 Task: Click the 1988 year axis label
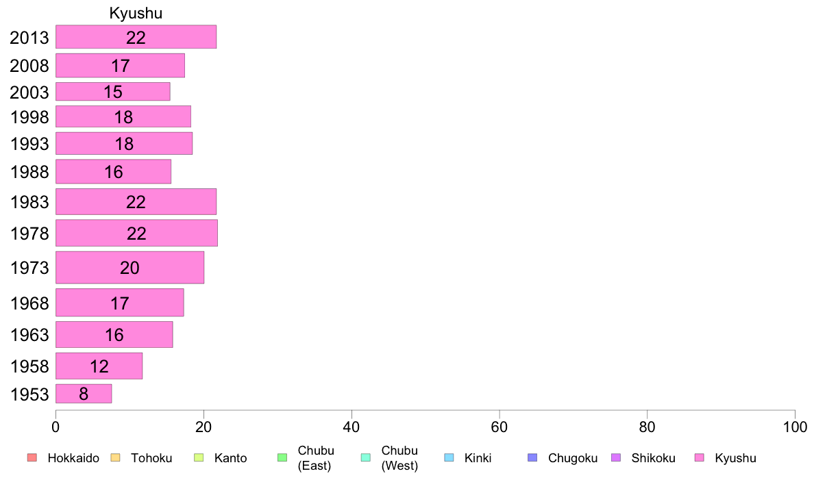pos(29,173)
